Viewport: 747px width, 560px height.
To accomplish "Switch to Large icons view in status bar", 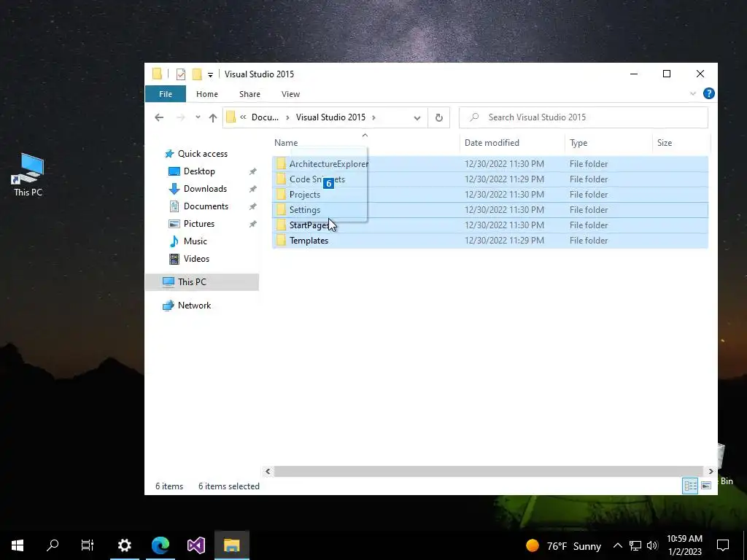I will (x=706, y=486).
